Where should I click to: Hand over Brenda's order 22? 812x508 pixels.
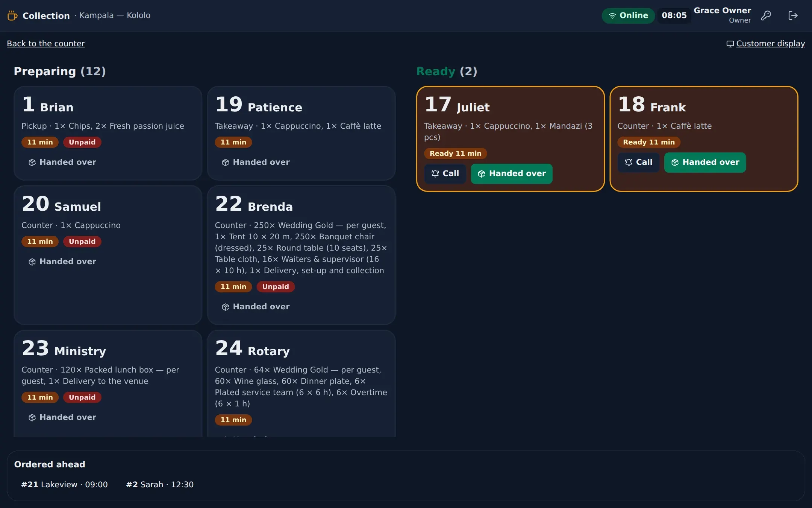[x=256, y=307]
